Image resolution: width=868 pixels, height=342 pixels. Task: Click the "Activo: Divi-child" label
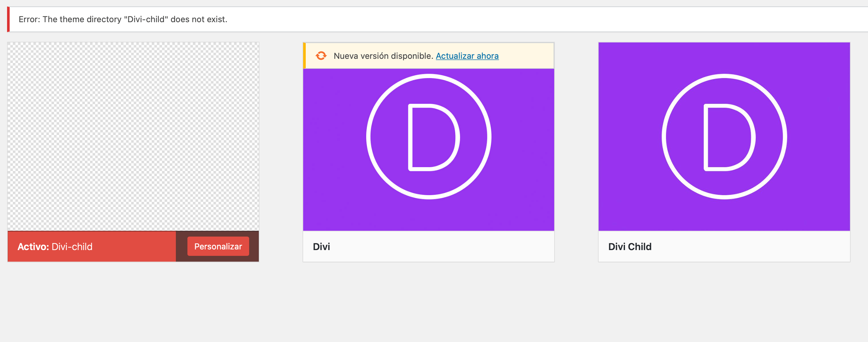pos(55,247)
